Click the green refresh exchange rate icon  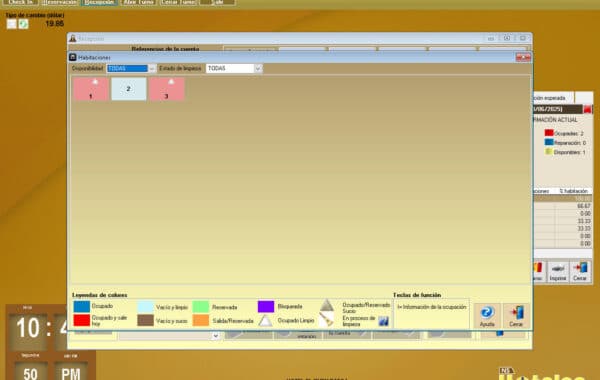[24, 24]
